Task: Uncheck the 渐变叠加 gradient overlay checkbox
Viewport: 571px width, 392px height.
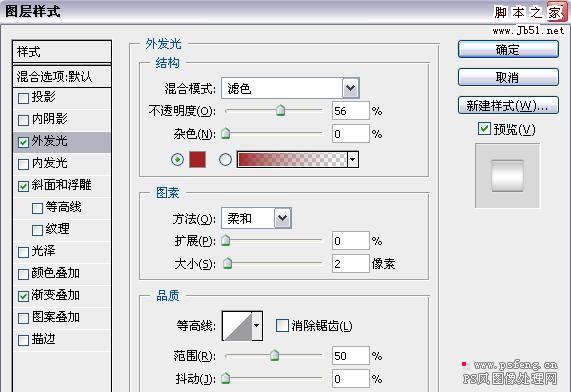Action: tap(23, 296)
